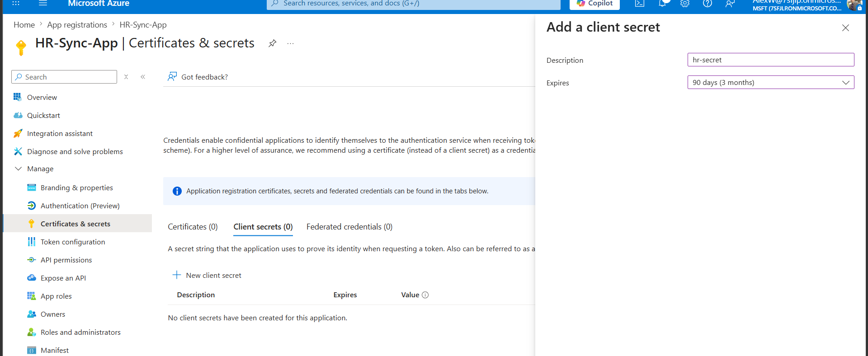Click the Description field containing hr-secret
Image resolution: width=868 pixels, height=356 pixels.
pyautogui.click(x=771, y=60)
